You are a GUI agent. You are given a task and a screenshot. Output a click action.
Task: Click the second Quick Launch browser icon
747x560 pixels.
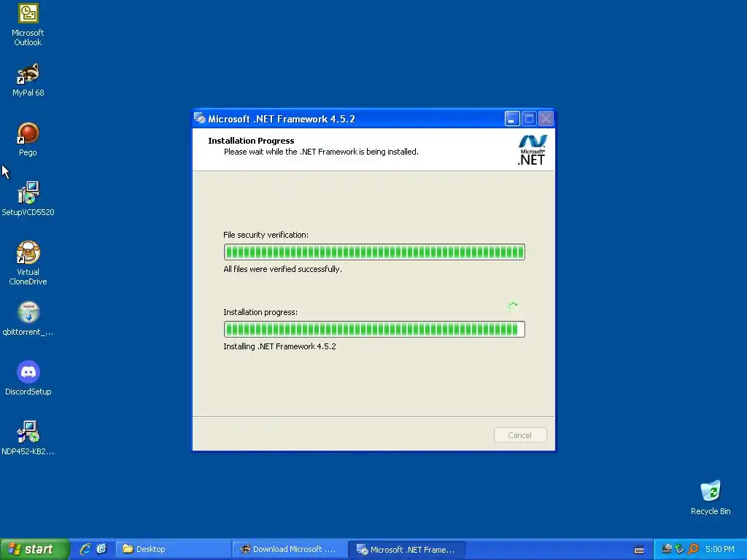tap(102, 549)
